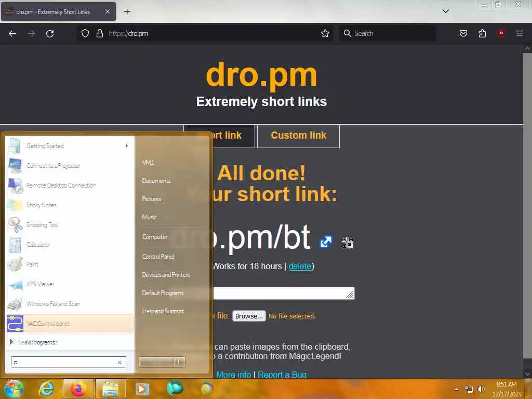Screen dimensions: 532x399
Task: Open Windows Fax and Scan
Action: pos(69,303)
